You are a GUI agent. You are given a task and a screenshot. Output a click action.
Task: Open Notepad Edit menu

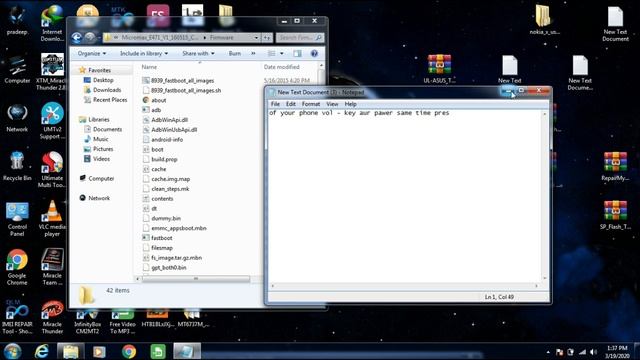[291, 104]
